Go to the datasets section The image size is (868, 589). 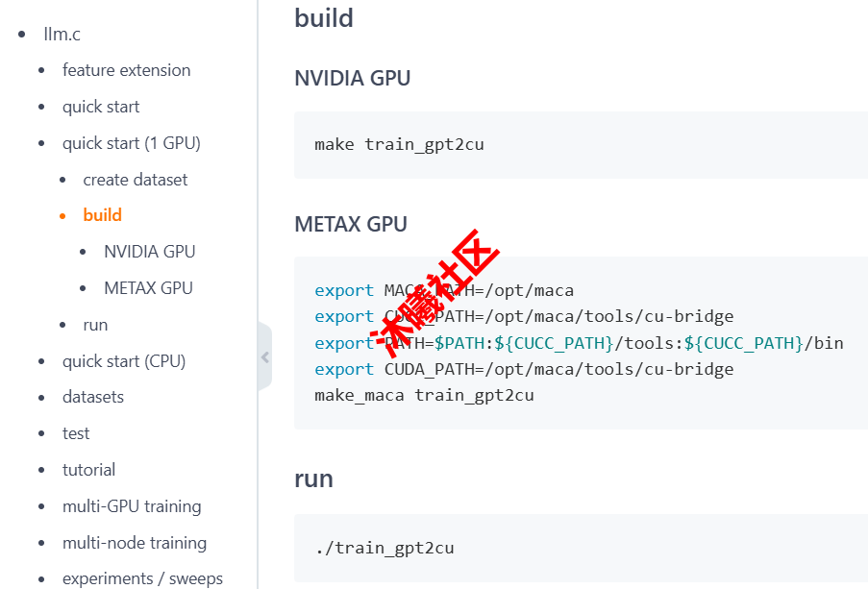(x=93, y=397)
